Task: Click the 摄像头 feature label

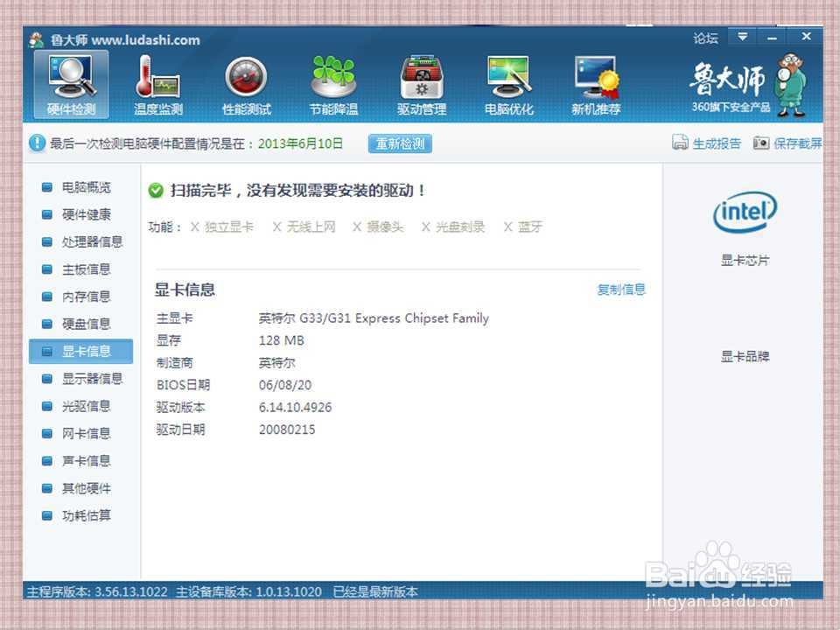Action: click(x=385, y=227)
